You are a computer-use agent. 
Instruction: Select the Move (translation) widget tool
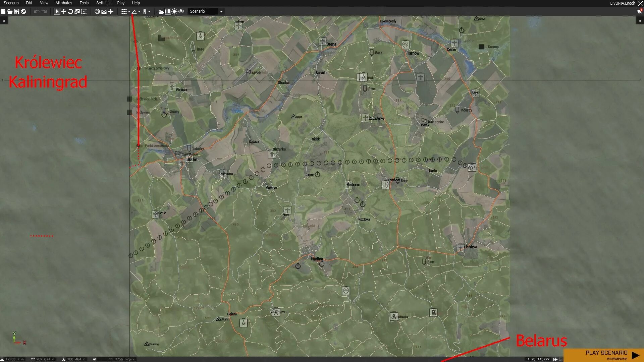click(64, 11)
